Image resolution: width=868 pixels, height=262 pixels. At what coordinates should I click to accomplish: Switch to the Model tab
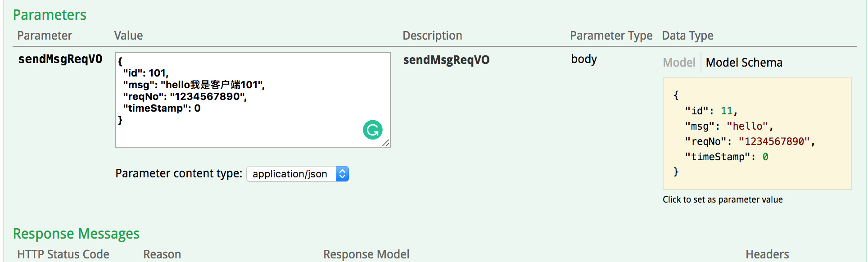click(x=679, y=63)
